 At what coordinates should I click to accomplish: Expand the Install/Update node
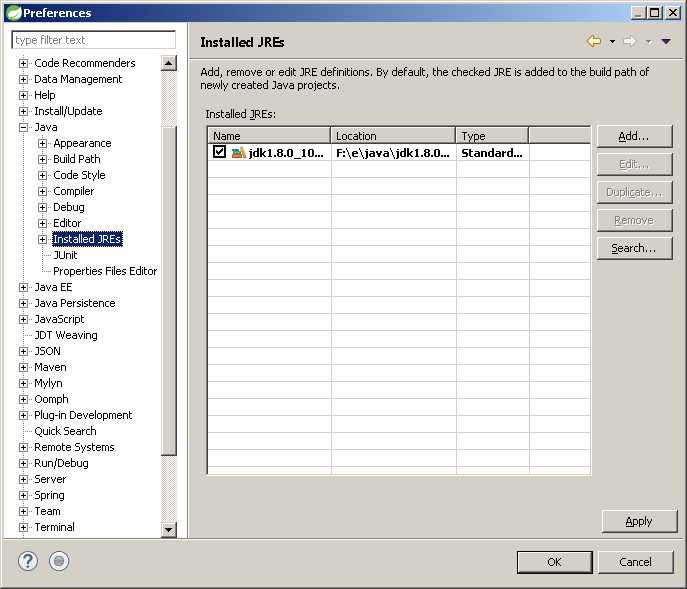24,111
